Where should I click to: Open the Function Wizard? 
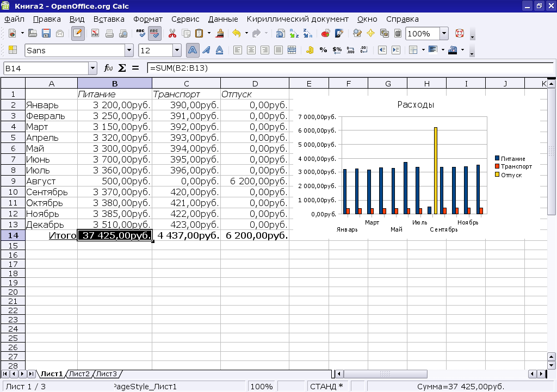pyautogui.click(x=108, y=68)
